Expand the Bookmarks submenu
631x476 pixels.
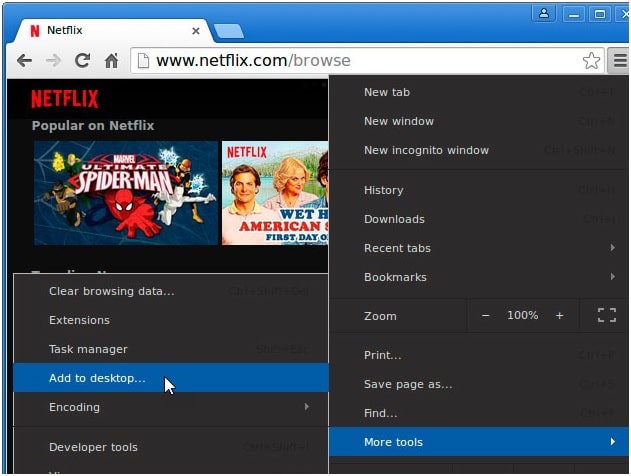(x=479, y=277)
